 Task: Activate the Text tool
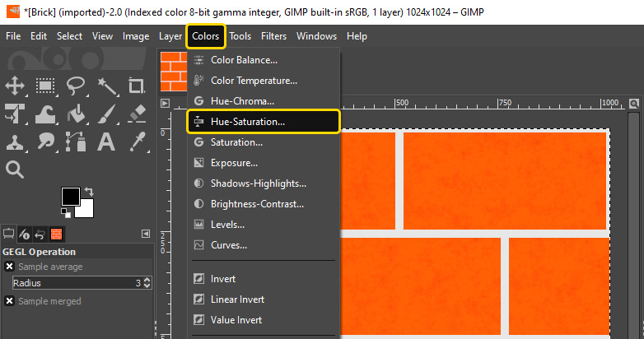coord(106,142)
